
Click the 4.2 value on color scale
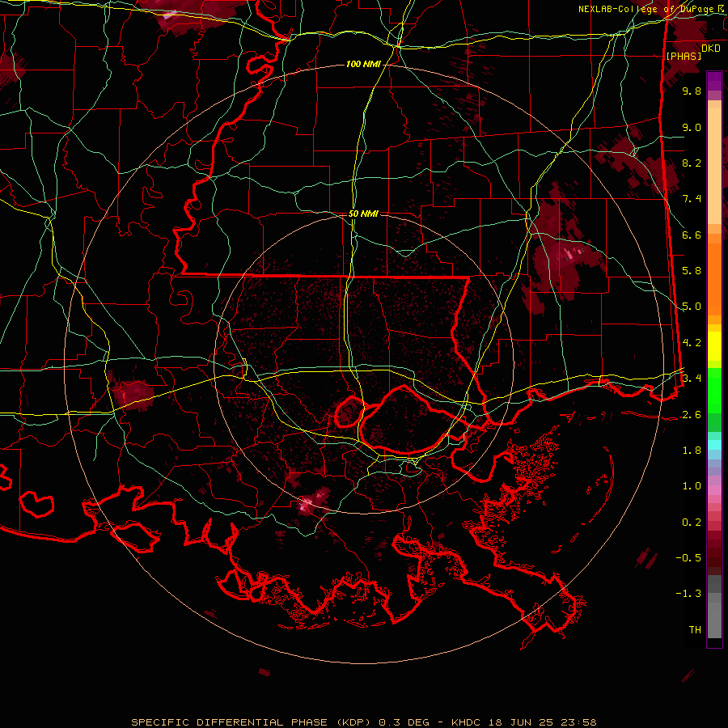[x=692, y=343]
